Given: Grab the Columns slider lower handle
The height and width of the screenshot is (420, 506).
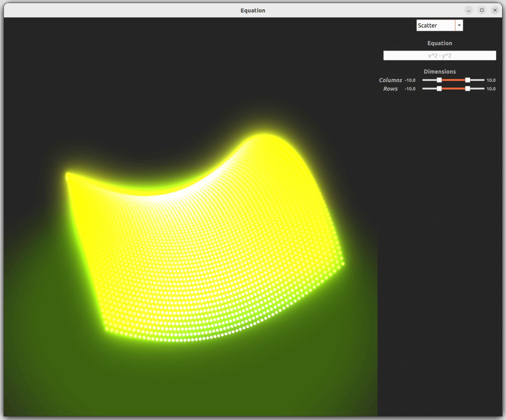Looking at the screenshot, I should [439, 80].
